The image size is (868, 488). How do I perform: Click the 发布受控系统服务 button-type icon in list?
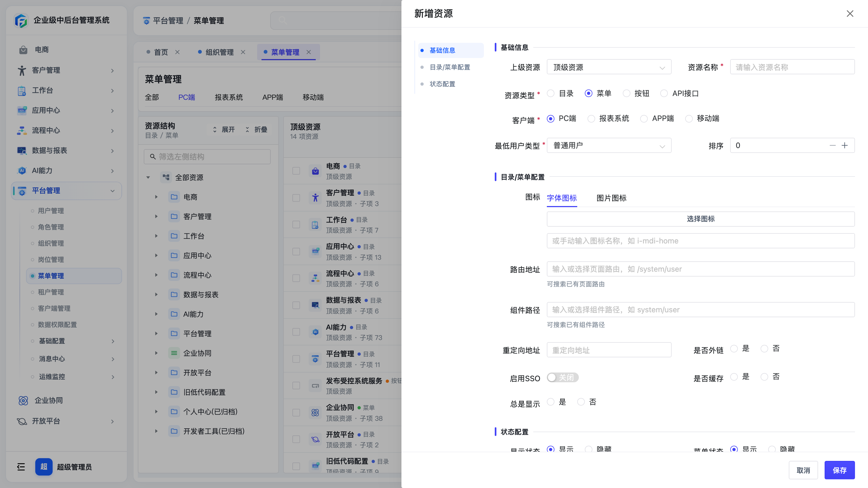315,386
